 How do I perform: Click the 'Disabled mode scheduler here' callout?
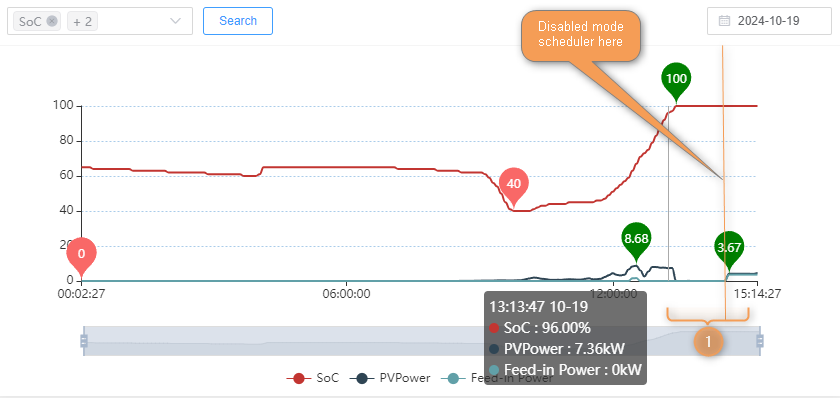(x=581, y=35)
